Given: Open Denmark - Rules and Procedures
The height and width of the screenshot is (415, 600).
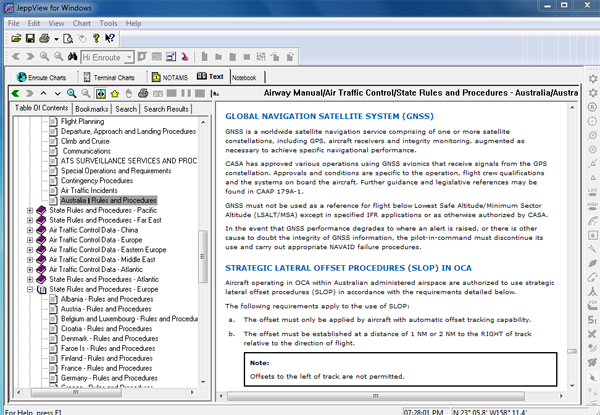Looking at the screenshot, I should pyautogui.click(x=109, y=339).
